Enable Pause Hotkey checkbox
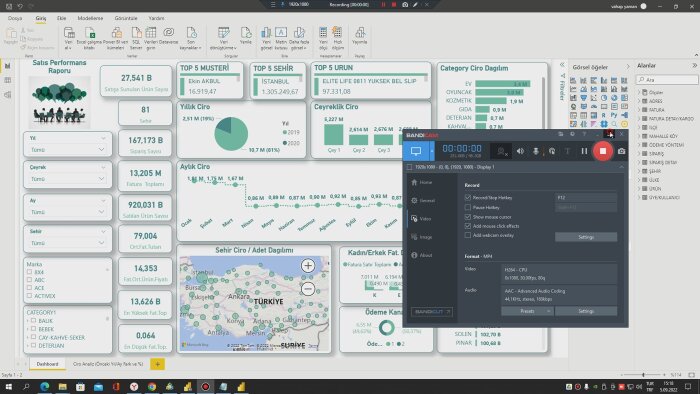This screenshot has height=394, width=700. point(468,207)
